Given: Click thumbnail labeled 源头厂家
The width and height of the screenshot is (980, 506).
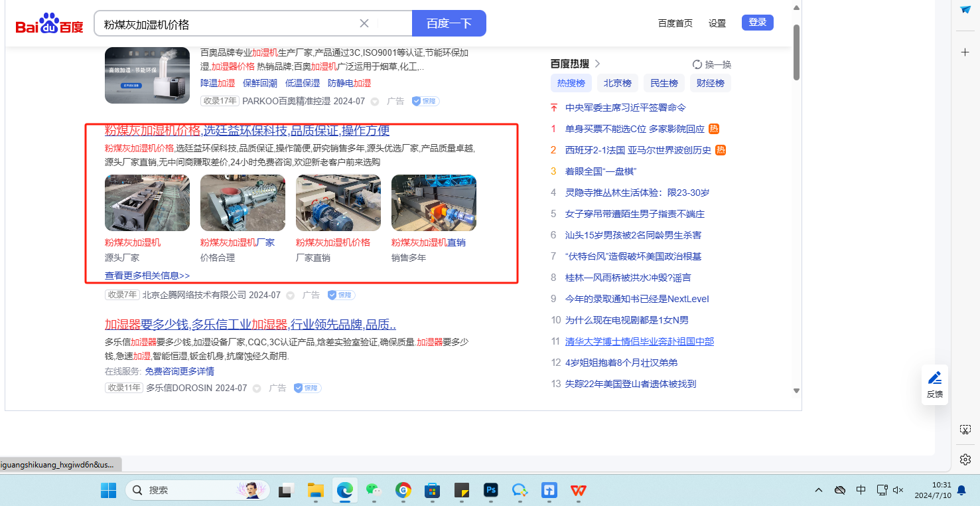Looking at the screenshot, I should click(147, 203).
